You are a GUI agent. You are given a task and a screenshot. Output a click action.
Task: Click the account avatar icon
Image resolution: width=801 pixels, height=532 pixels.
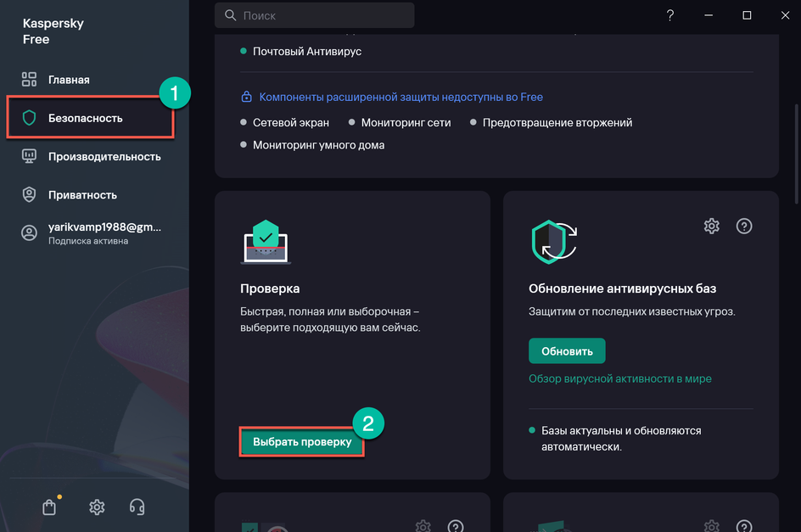click(x=29, y=233)
